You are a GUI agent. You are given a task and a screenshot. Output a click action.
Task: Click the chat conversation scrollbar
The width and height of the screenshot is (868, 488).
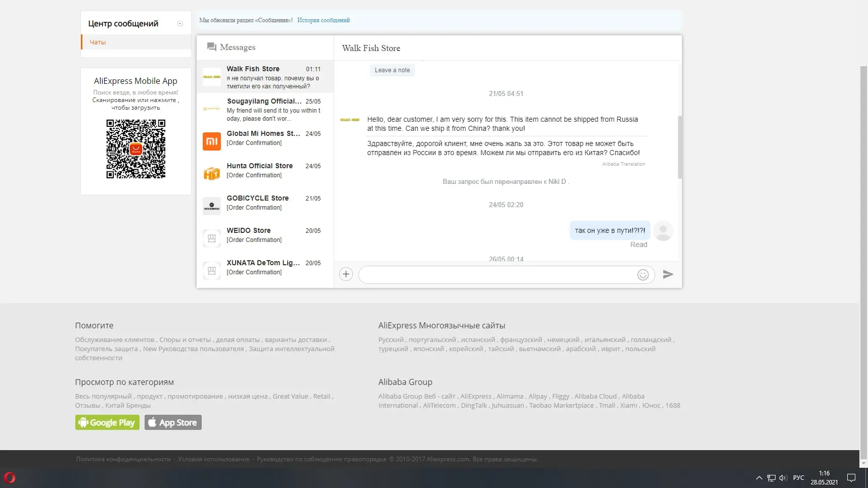pyautogui.click(x=680, y=148)
